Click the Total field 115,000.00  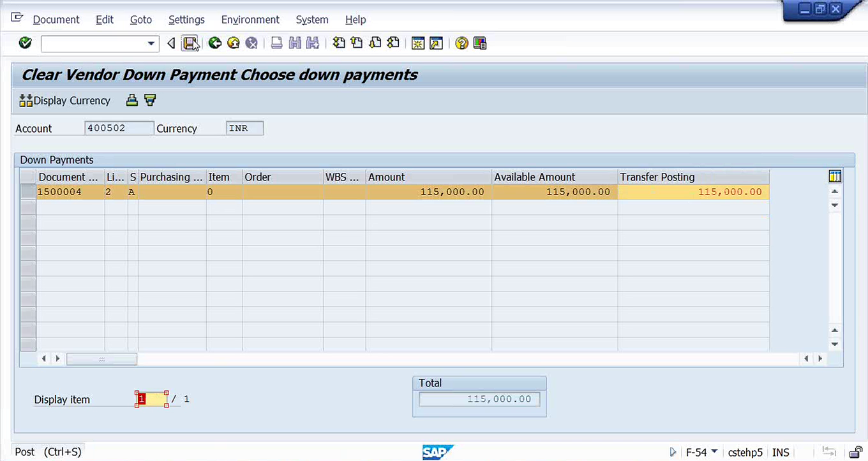point(479,399)
